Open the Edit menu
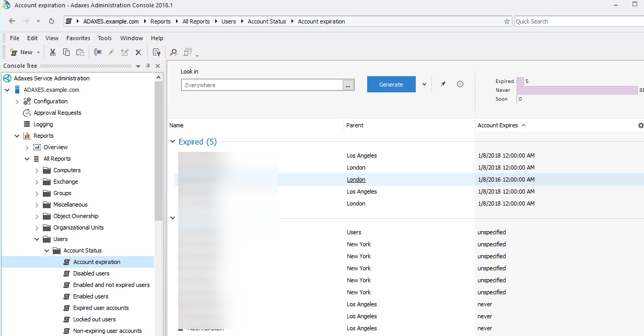644x336 pixels. pos(32,38)
